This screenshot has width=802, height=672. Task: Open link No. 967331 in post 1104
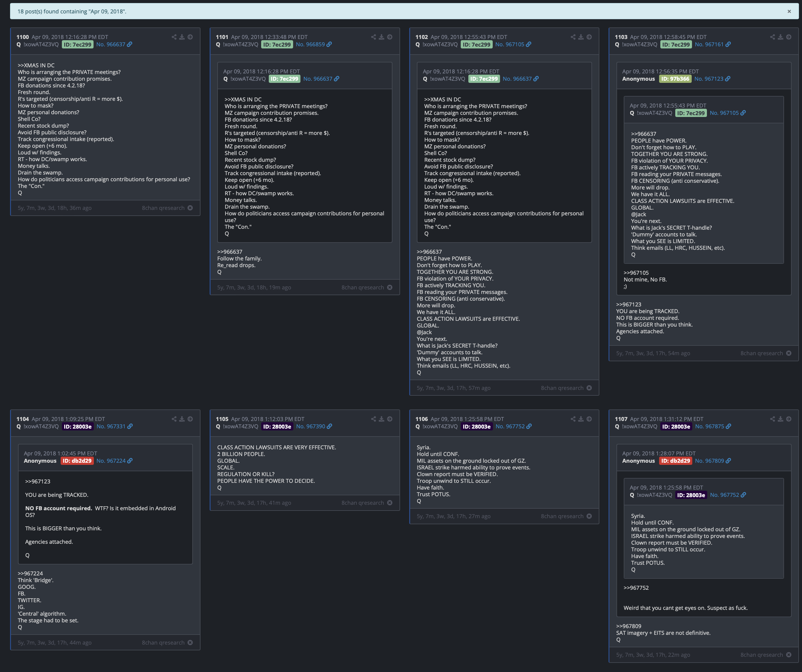(x=115, y=426)
